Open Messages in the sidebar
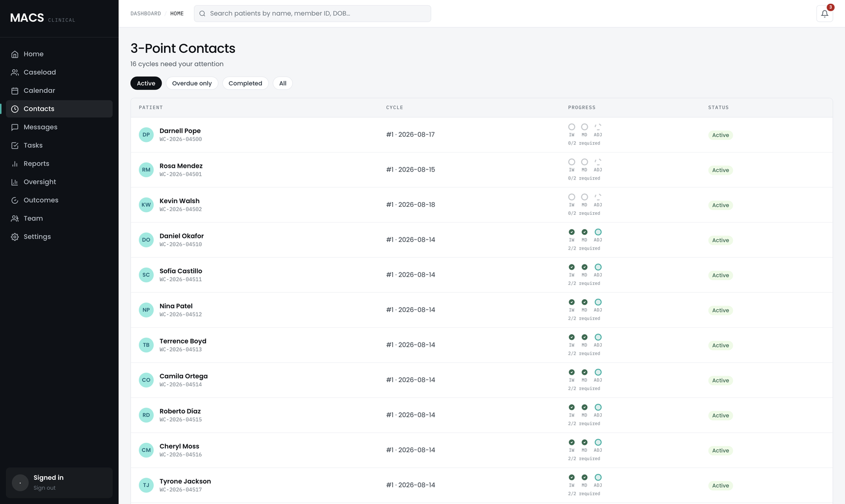Viewport: 845px width, 504px height. point(59,127)
